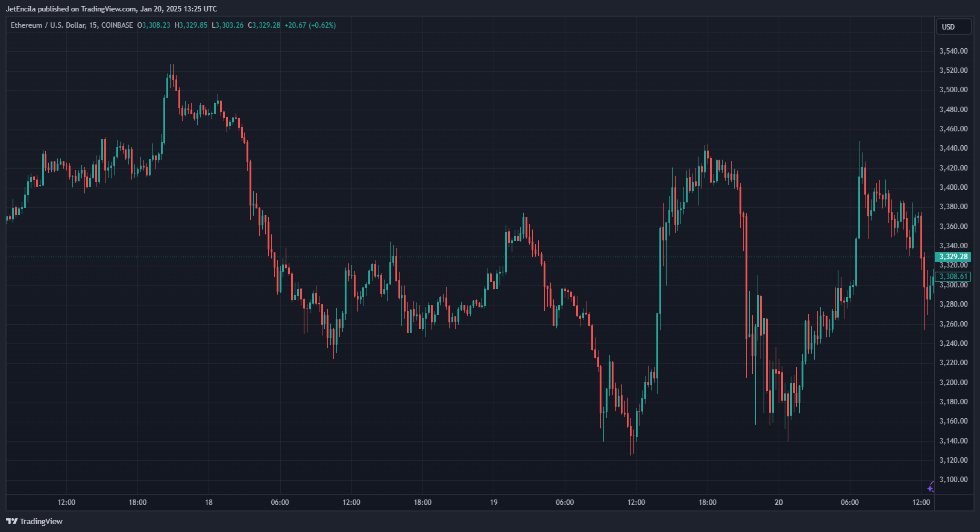Image resolution: width=980 pixels, height=532 pixels.
Task: Click the 3,340.00 price axis label
Action: [953, 246]
